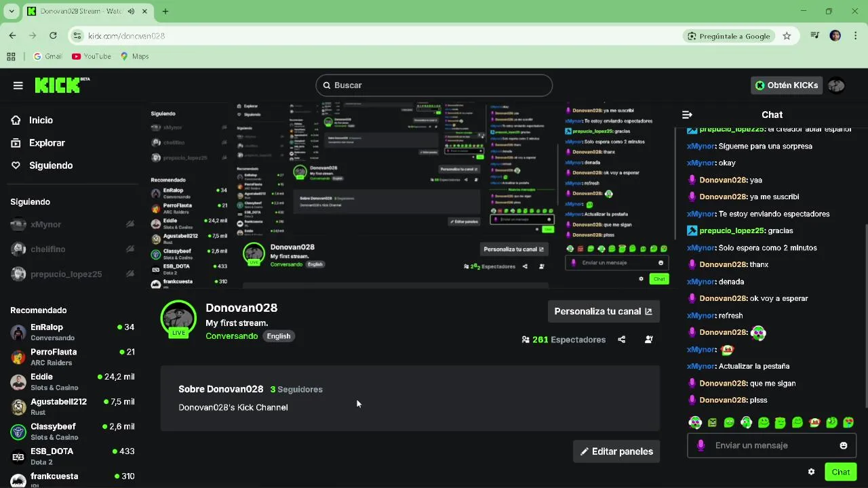The width and height of the screenshot is (868, 488).
Task: Open Siguiendo section
Action: (x=42, y=165)
